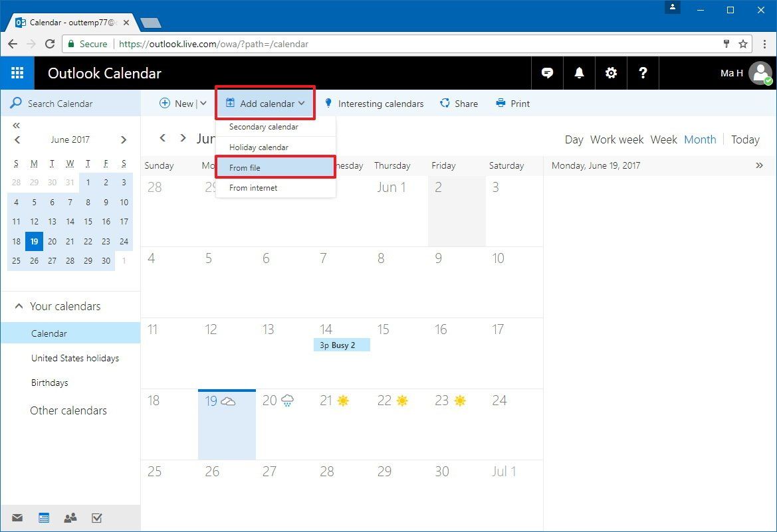Click the Share toolbar button
Image resolution: width=777 pixels, height=532 pixels.
tap(459, 104)
